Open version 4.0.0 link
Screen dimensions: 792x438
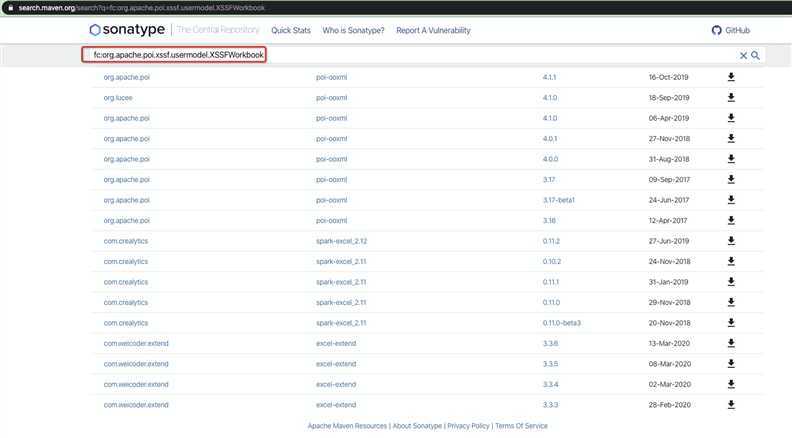(551, 159)
